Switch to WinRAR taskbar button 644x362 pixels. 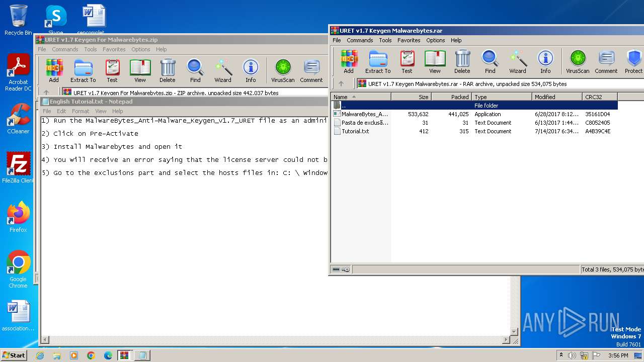(x=124, y=355)
